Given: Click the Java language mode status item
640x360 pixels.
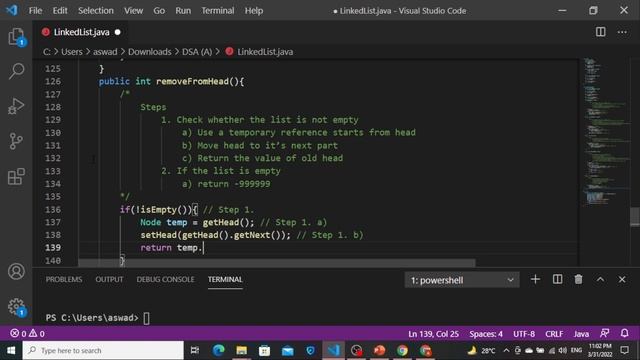Looking at the screenshot, I should click(x=581, y=334).
